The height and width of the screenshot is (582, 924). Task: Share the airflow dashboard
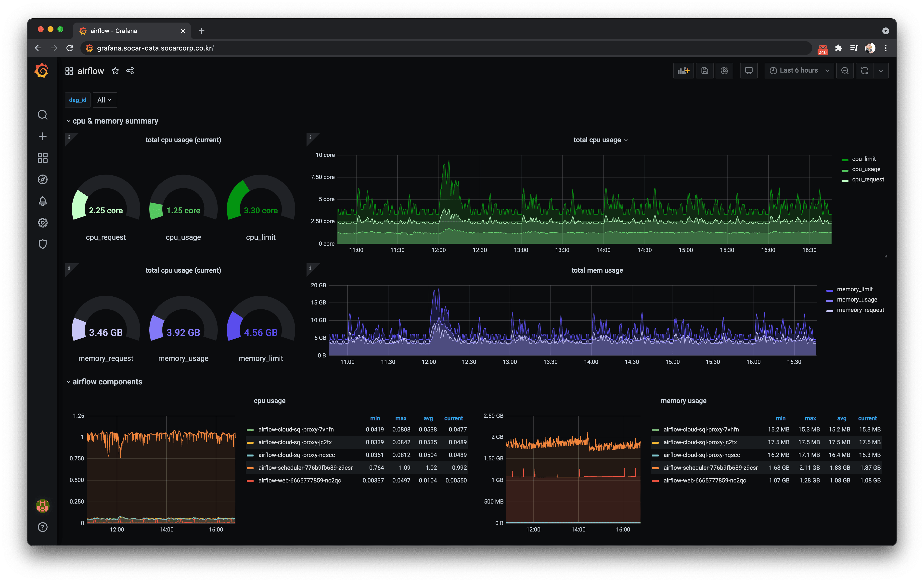[130, 71]
